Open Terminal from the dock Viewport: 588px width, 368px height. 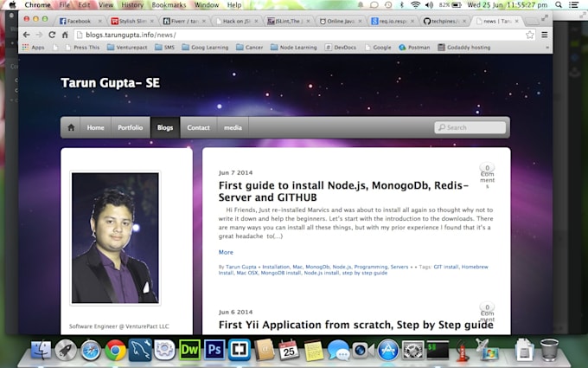[x=438, y=350]
